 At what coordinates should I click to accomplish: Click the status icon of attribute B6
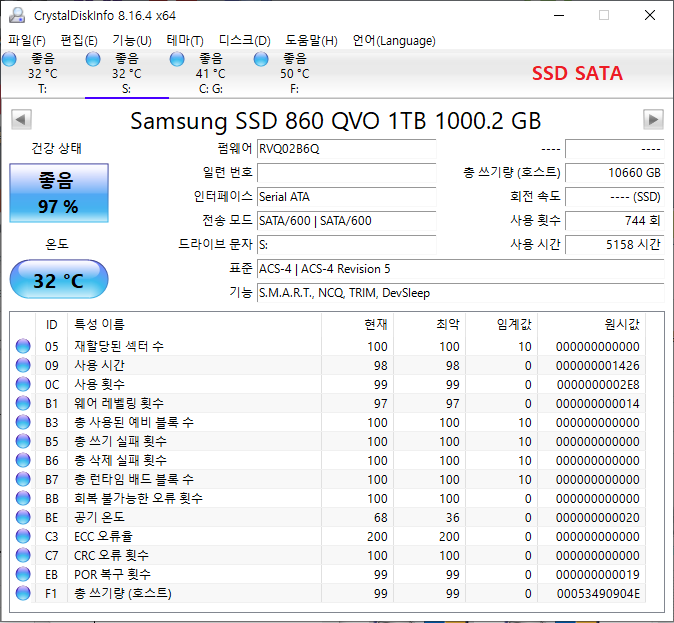(x=23, y=460)
